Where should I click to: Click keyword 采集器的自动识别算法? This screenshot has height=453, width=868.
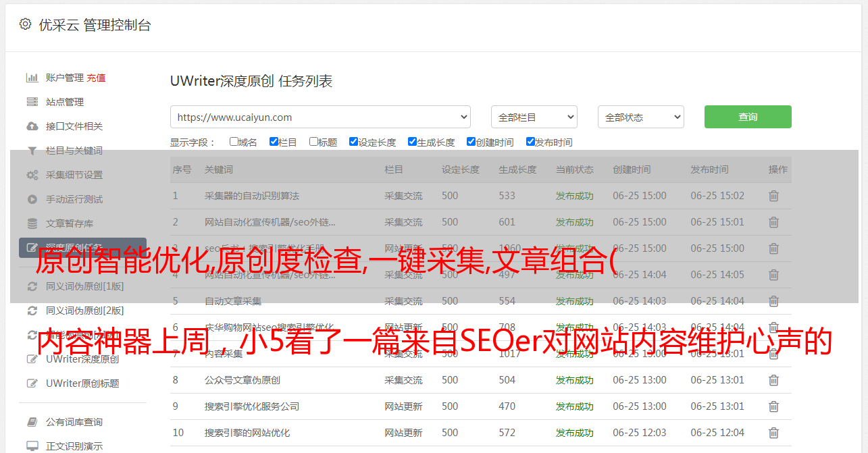tap(252, 196)
